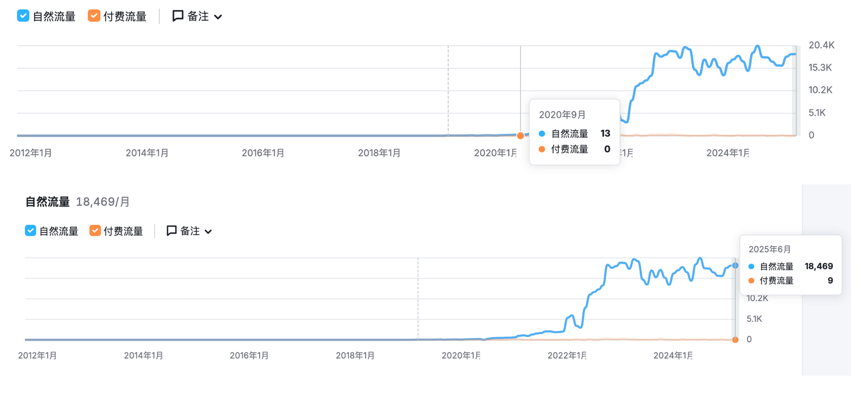868x394 pixels.
Task: Expand the 备注 dropdown arrow above top chart
Action: click(218, 17)
